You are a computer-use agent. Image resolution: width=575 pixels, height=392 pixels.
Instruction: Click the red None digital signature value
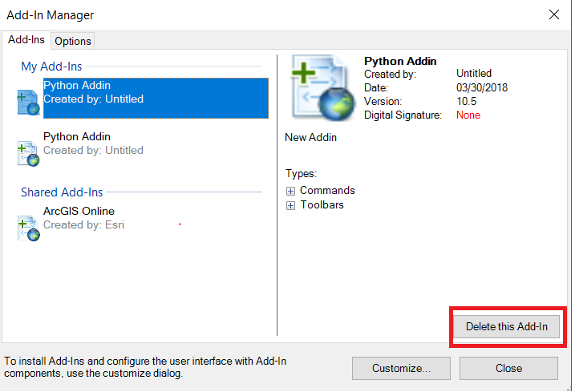[468, 115]
